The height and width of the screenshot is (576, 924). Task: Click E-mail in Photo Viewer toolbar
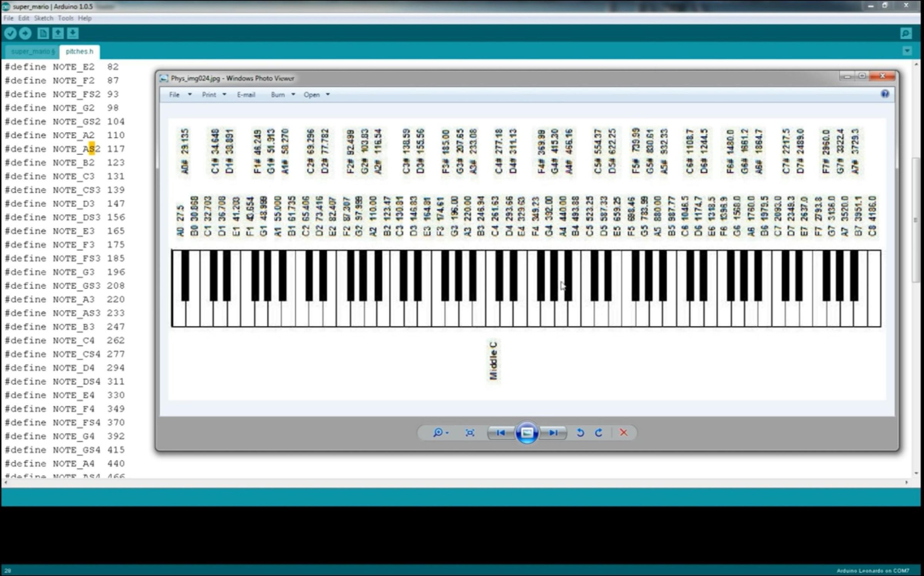(x=246, y=94)
